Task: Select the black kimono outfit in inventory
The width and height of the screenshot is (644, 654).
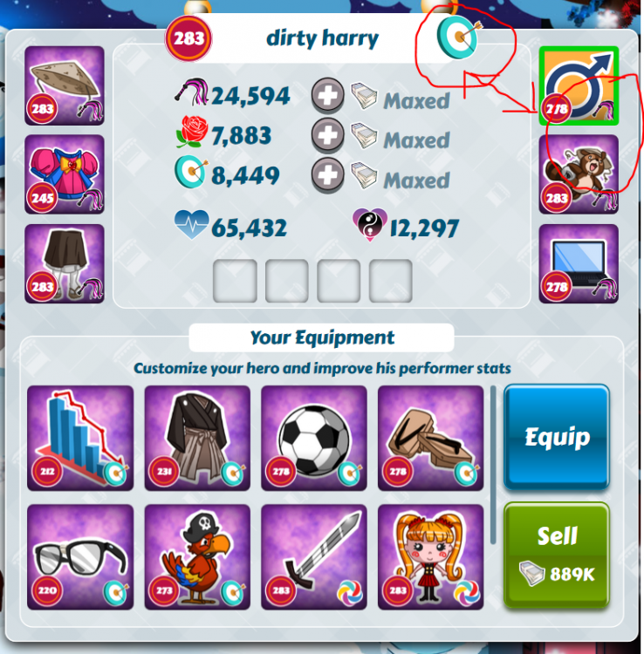Action: click(x=197, y=438)
